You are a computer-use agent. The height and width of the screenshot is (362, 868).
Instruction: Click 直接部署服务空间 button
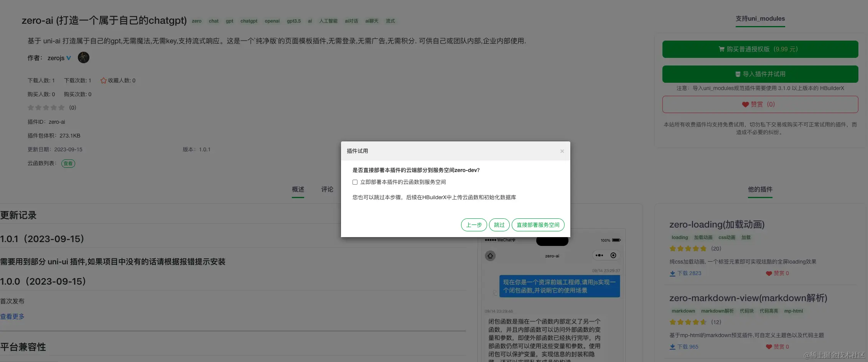click(x=538, y=225)
